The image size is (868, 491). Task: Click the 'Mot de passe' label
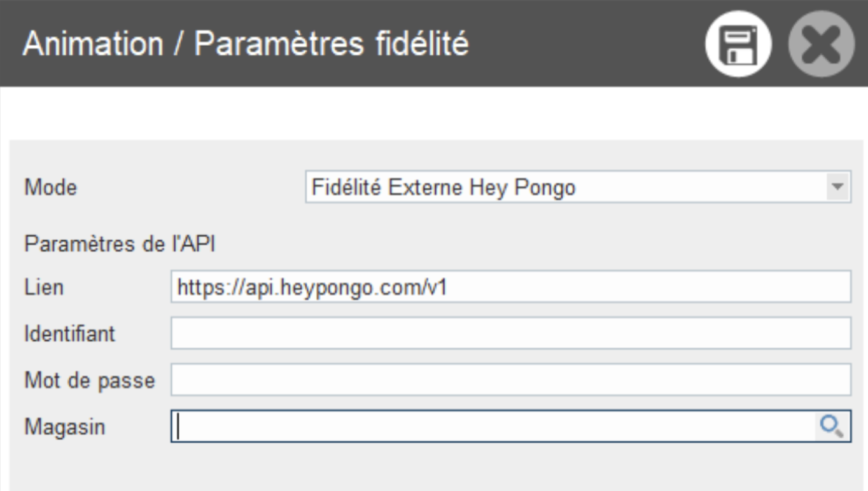tap(89, 380)
